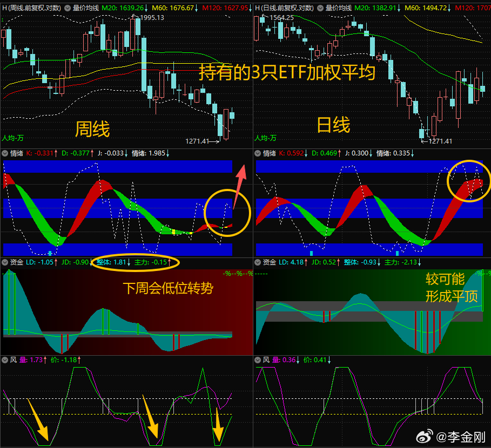Click the 1995.13 weekly high price marker
The image size is (491, 448).
tap(152, 18)
